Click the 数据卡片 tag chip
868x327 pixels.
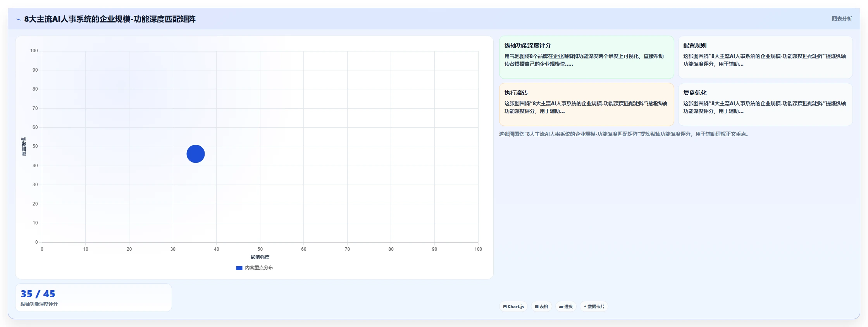594,306
